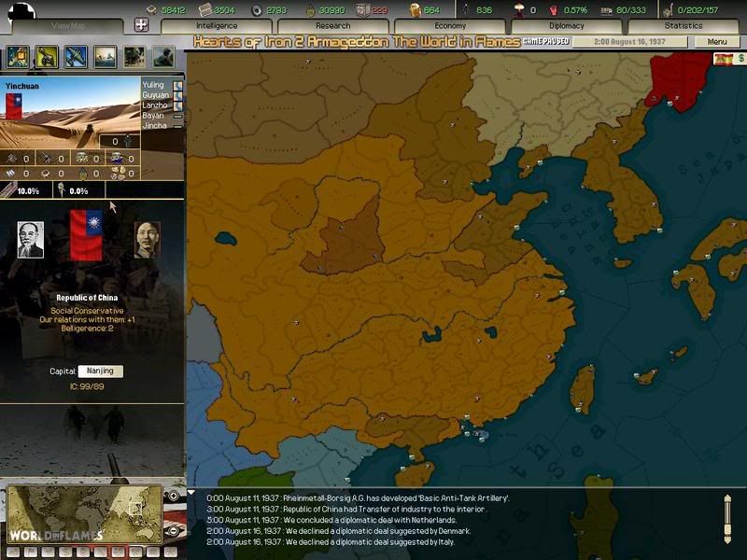747x560 pixels.
Task: Click the cross icon beside View Map
Action: [141, 25]
